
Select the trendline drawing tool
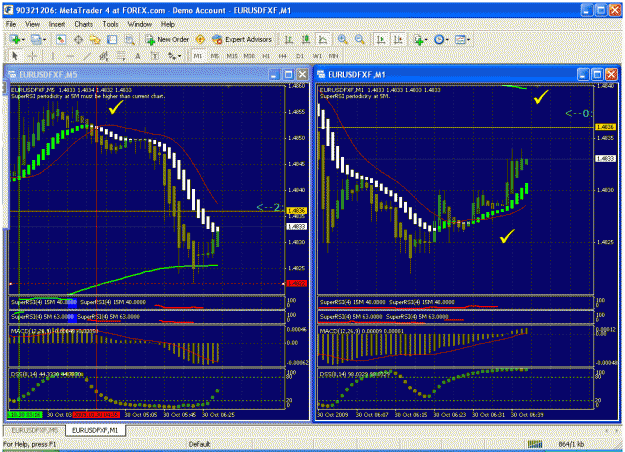point(86,56)
